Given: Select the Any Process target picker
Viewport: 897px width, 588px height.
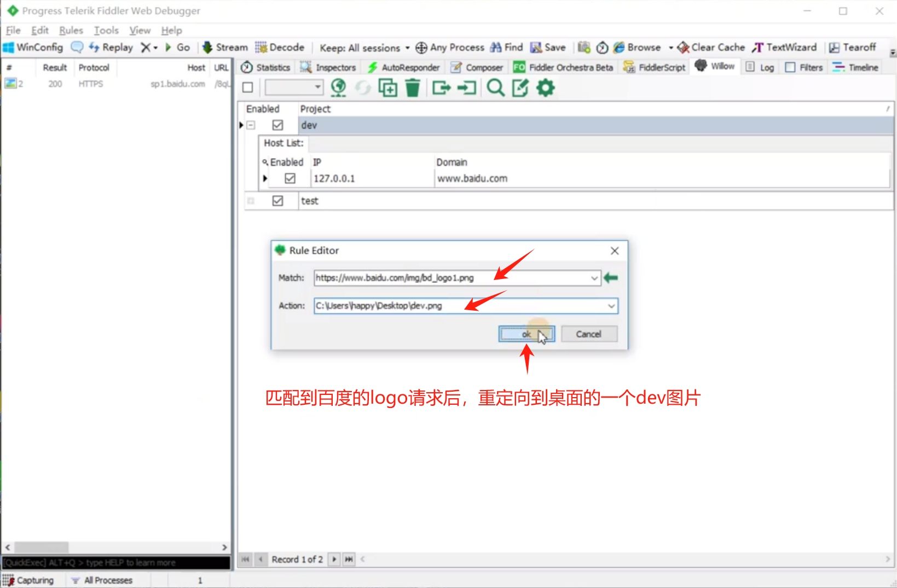Looking at the screenshot, I should coord(450,48).
